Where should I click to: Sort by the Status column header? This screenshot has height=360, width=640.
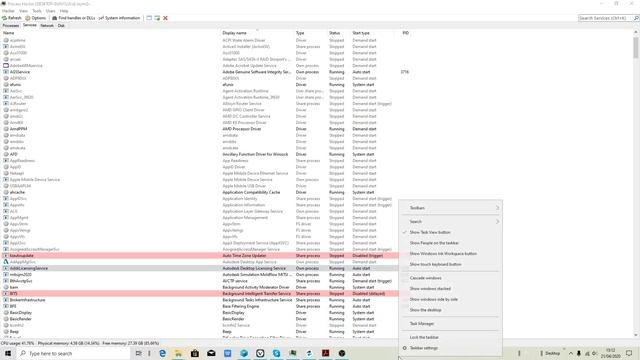point(339,33)
